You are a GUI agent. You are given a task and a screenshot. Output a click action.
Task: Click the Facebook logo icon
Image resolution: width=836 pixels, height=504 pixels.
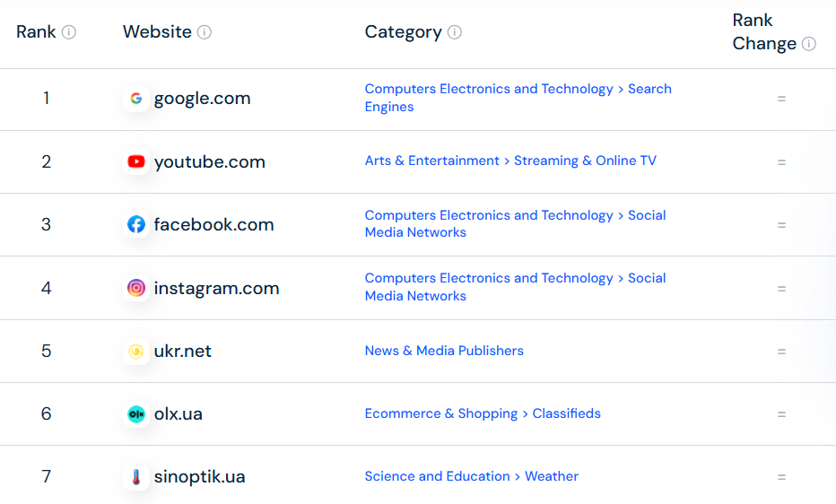click(136, 224)
